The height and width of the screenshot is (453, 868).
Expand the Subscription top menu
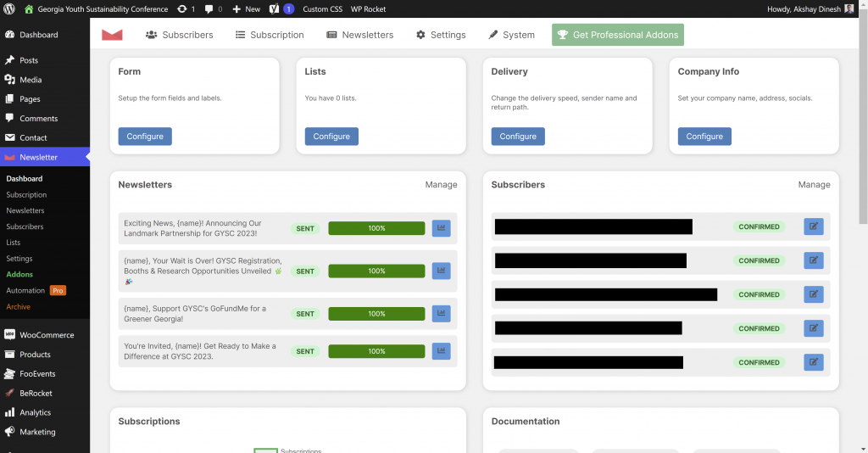(269, 35)
